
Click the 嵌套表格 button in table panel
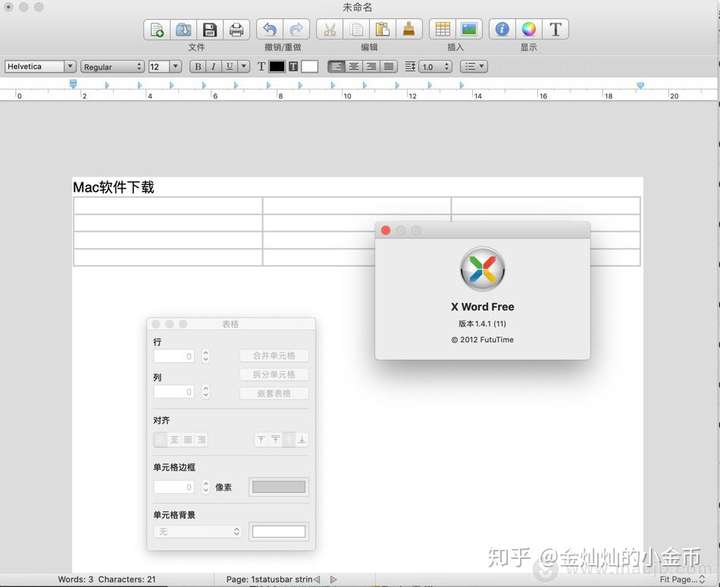pyautogui.click(x=274, y=394)
